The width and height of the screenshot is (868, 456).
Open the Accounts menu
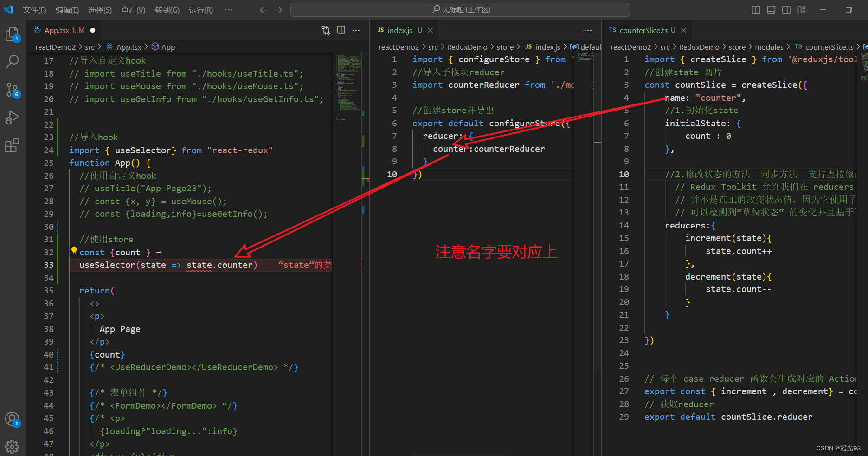click(x=12, y=420)
